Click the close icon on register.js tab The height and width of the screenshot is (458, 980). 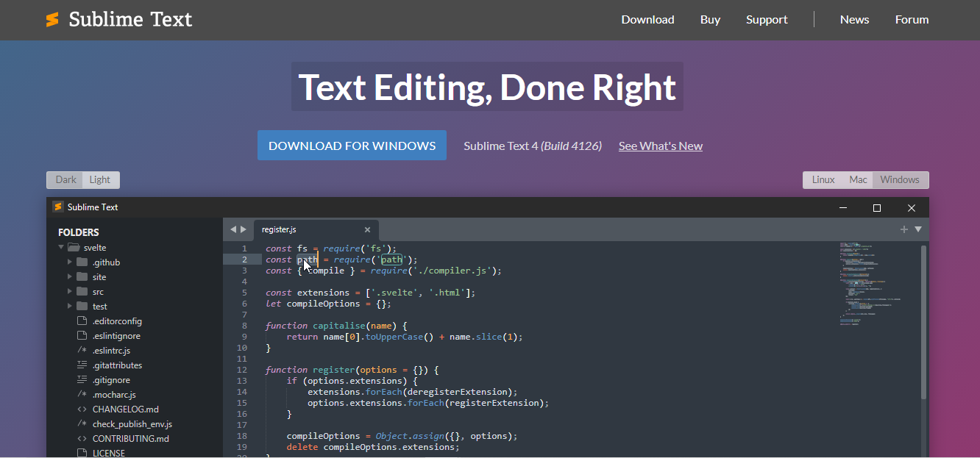pos(367,230)
